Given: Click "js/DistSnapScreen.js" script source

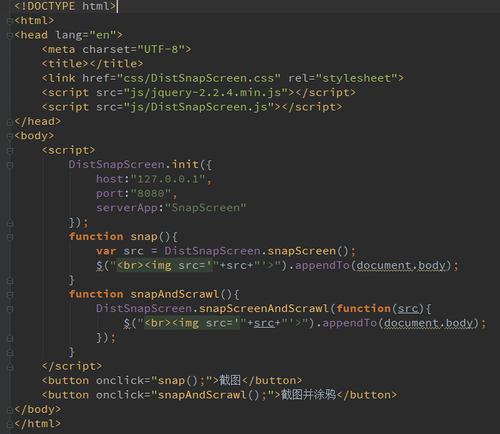Looking at the screenshot, I should 199,107.
